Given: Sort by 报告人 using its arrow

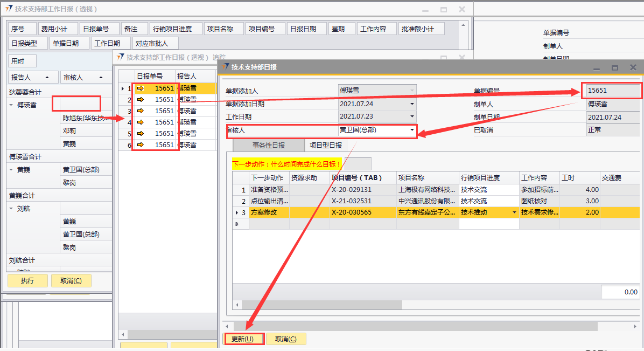Looking at the screenshot, I should (47, 78).
